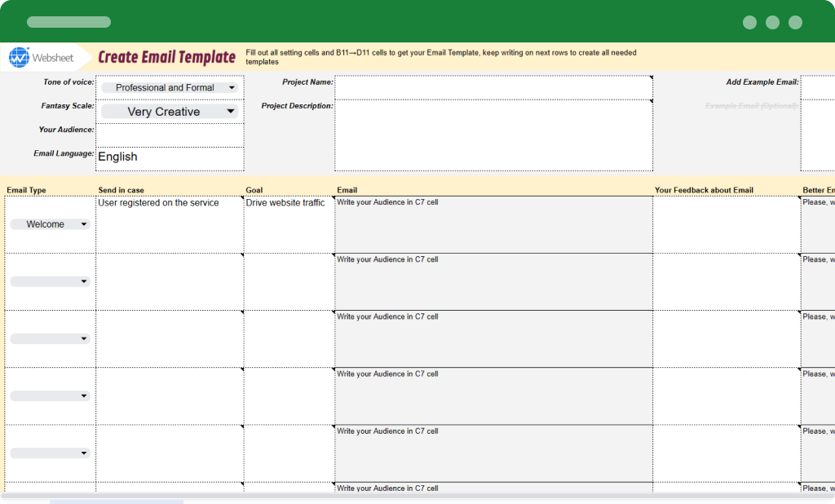Viewport: 835px width, 504px height.
Task: Click the 'Goal' column header
Action: pos(254,190)
